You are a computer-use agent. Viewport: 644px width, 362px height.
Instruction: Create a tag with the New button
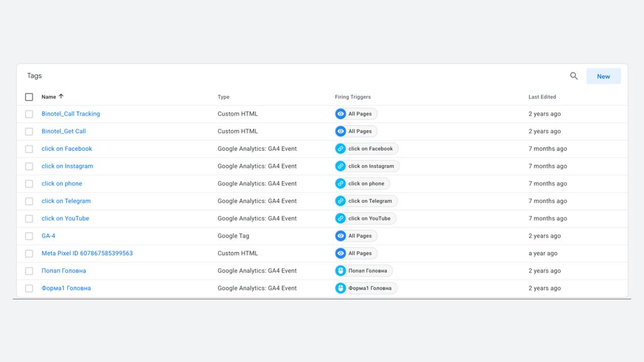point(603,76)
